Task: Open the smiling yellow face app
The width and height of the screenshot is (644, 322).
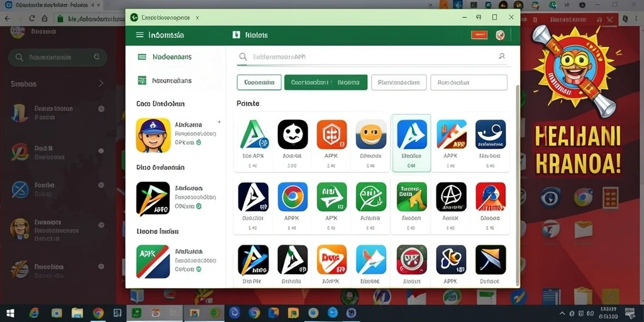Action: pos(371,135)
